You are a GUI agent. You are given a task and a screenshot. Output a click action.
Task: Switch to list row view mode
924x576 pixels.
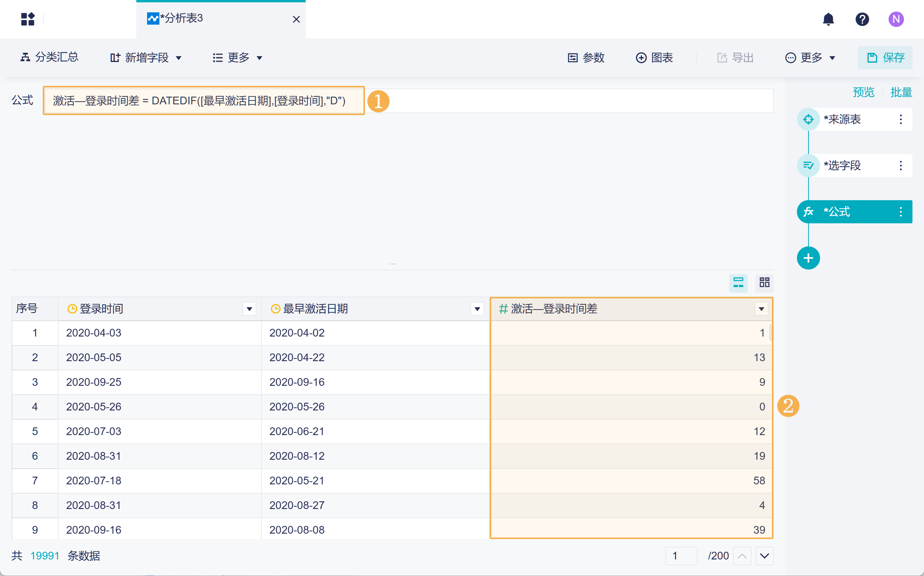(738, 283)
